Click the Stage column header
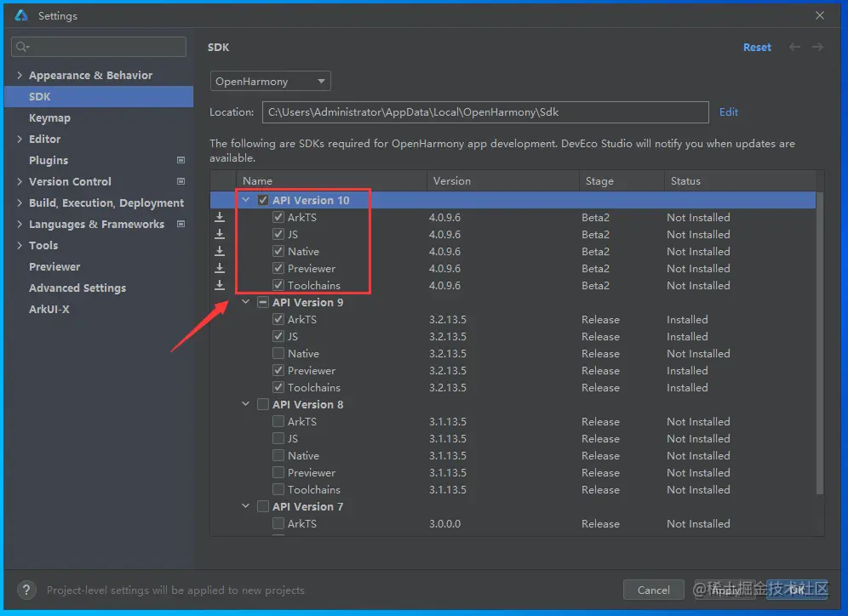The image size is (848, 616). (622, 181)
